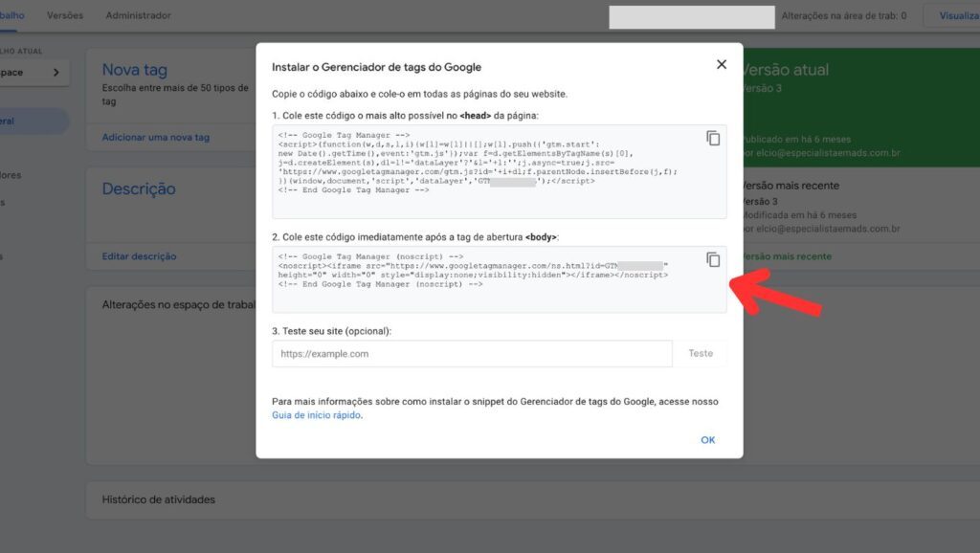Image resolution: width=980 pixels, height=553 pixels.
Task: Click the Teste button
Action: (700, 354)
